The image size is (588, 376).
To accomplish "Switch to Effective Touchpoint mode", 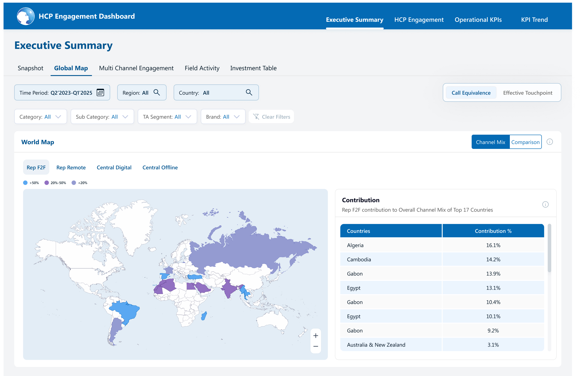I will point(527,93).
